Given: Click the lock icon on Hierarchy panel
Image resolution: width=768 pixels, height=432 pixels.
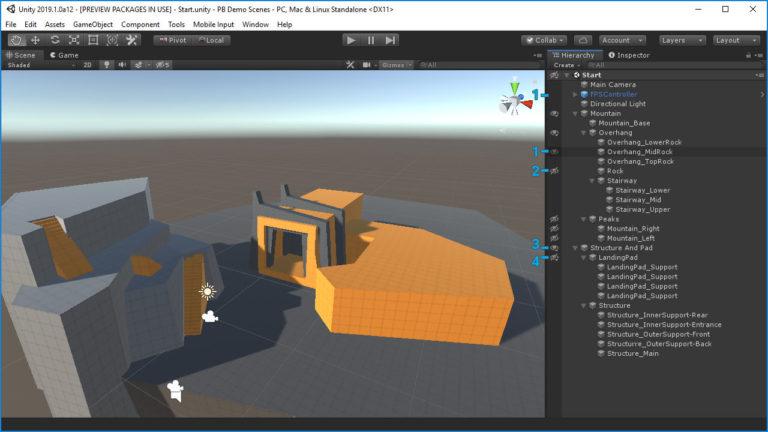Looking at the screenshot, I should 748,55.
